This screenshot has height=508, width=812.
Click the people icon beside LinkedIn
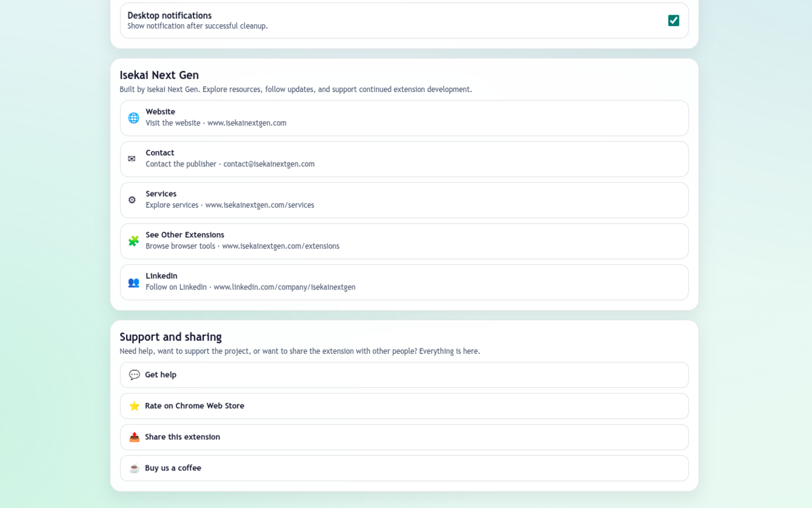pos(133,283)
